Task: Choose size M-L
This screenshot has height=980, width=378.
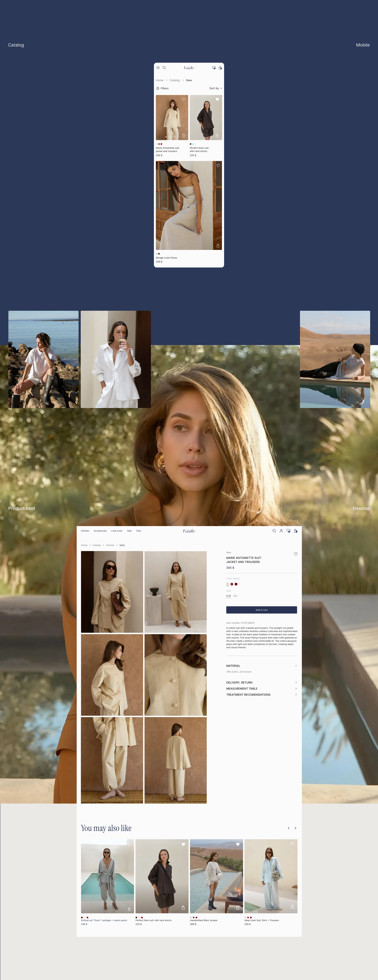Action: 236,596
